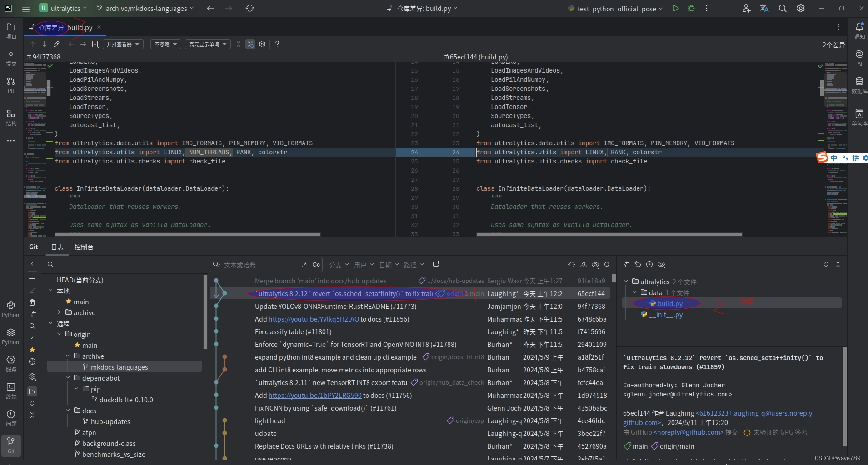This screenshot has height=465, width=868.
Task: Open Code With Me people icon
Action: pyautogui.click(x=746, y=8)
